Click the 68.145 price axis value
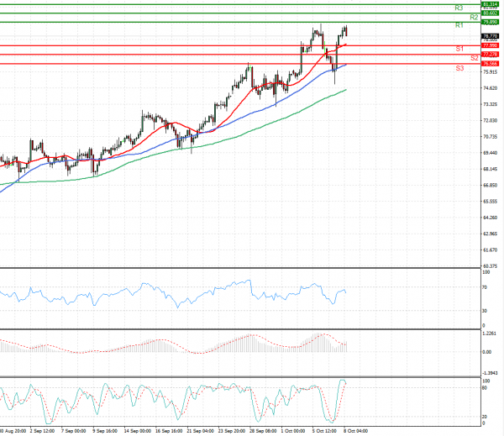This screenshot has width=504, height=436. tap(491, 169)
